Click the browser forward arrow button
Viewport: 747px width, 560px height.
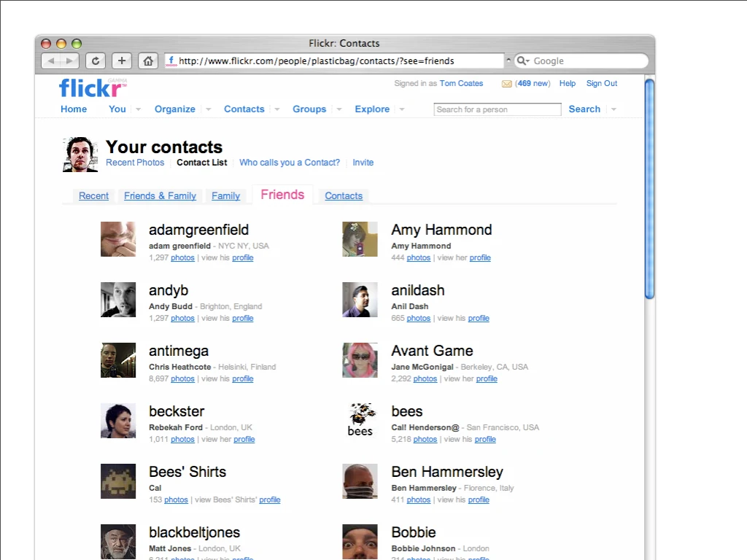pyautogui.click(x=69, y=61)
